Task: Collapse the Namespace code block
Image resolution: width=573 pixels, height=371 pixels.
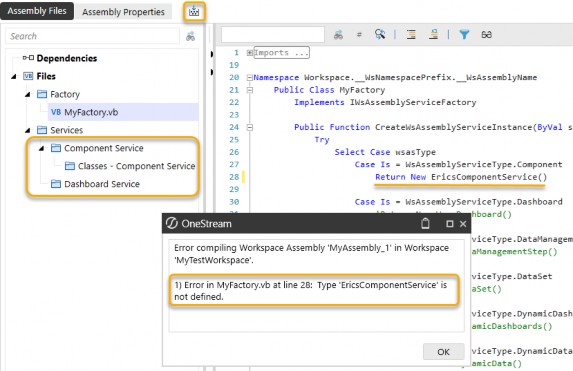Action: click(250, 77)
